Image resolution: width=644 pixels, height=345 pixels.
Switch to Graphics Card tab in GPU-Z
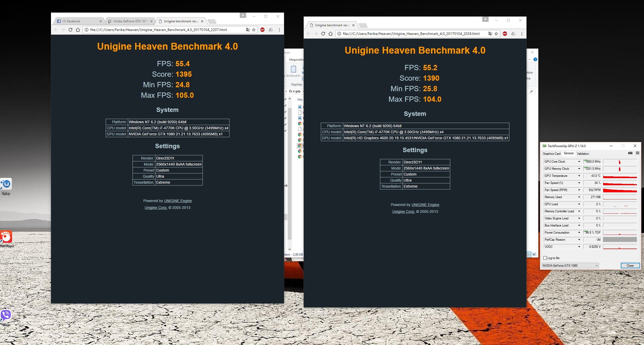click(x=551, y=154)
